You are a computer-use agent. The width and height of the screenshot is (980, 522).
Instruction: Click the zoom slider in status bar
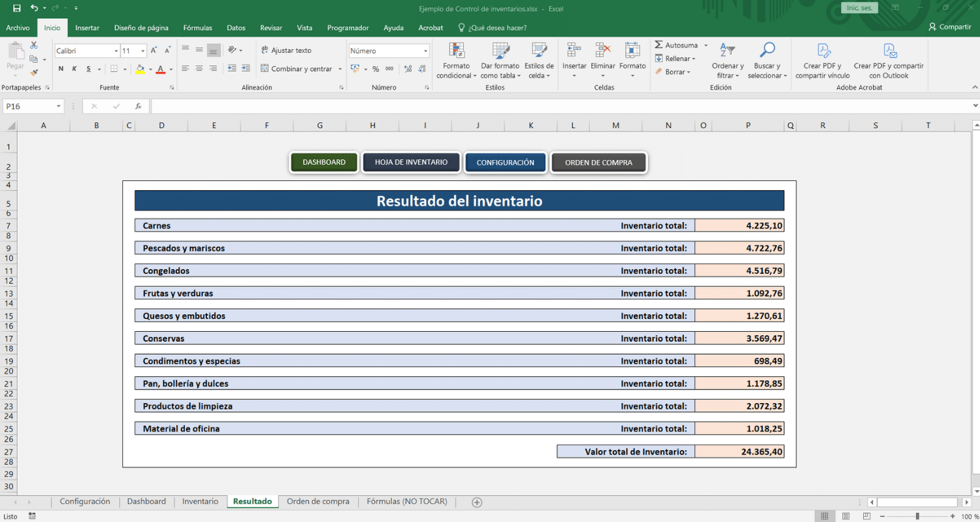tap(917, 516)
